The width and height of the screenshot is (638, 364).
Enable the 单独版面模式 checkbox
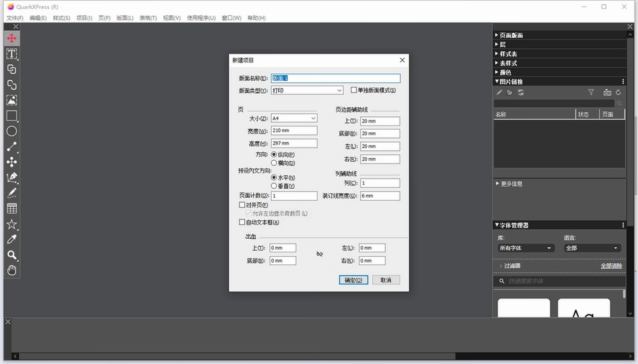click(x=353, y=90)
